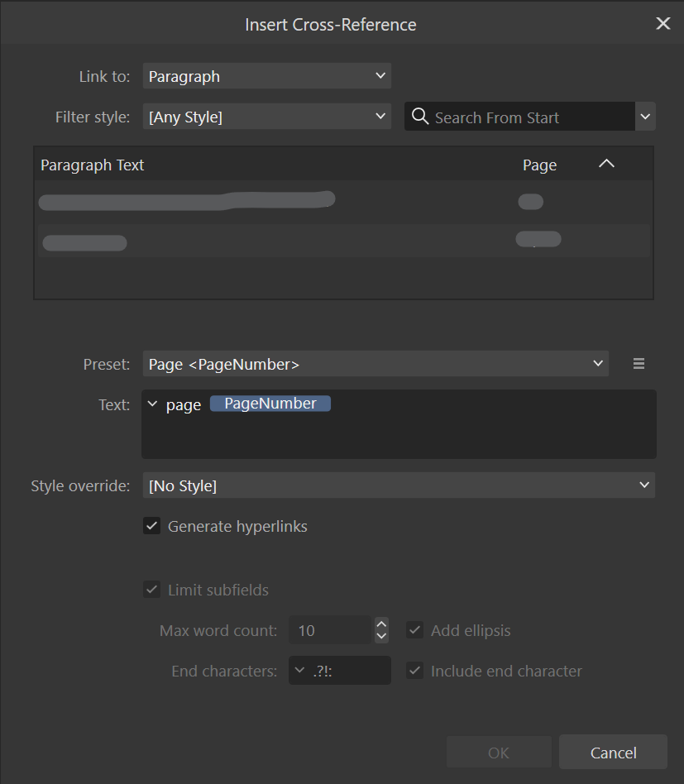Click the Cancel button
This screenshot has width=684, height=784.
613,753
